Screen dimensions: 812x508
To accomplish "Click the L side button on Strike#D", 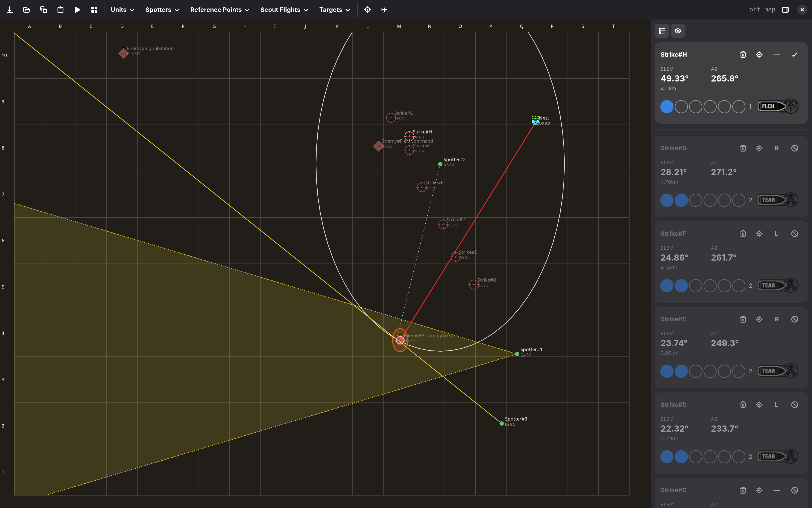I will click(x=776, y=404).
